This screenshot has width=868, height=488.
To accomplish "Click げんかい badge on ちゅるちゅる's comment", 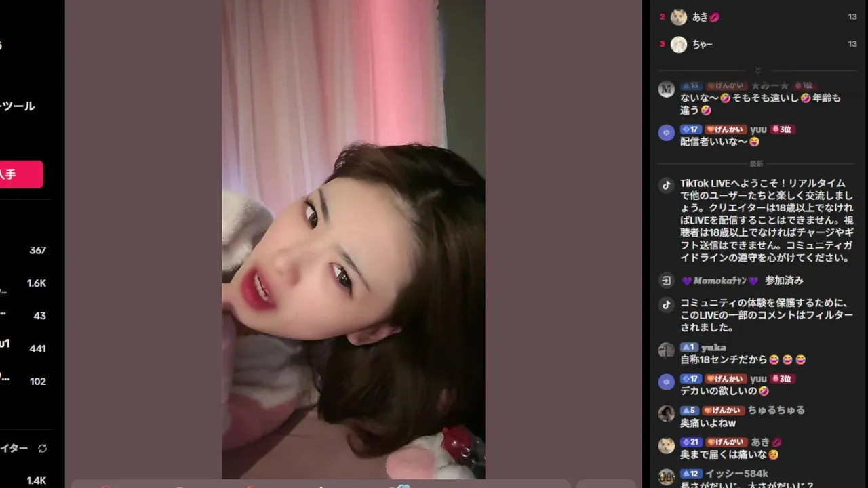I will (723, 410).
